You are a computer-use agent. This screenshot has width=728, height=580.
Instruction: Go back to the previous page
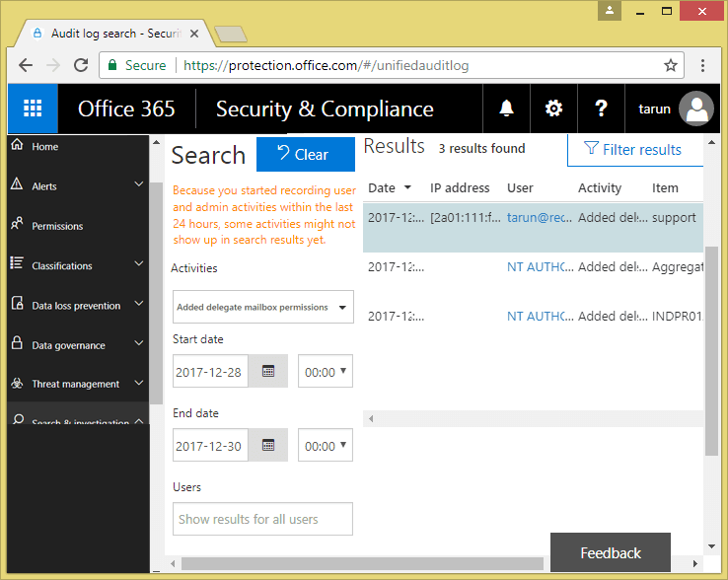(26, 65)
